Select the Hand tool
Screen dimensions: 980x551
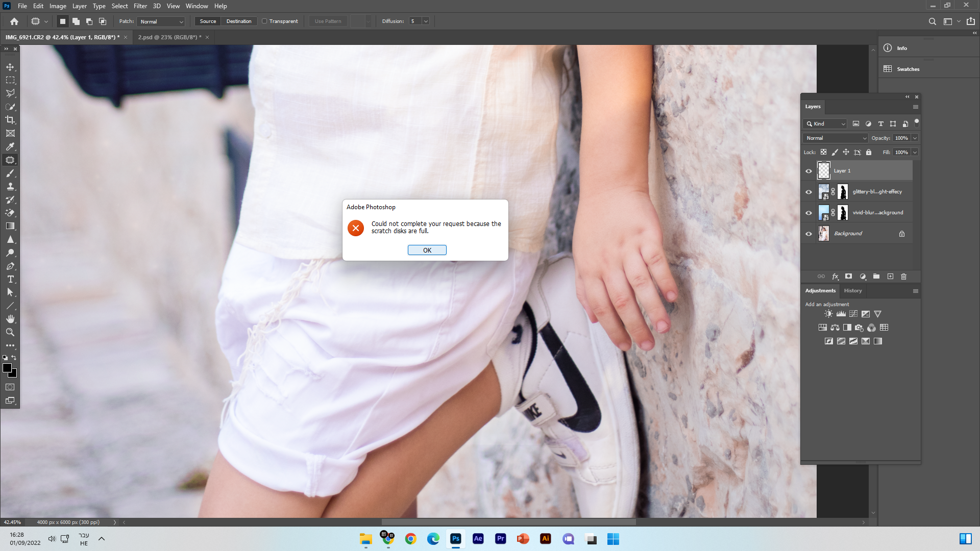coord(10,319)
